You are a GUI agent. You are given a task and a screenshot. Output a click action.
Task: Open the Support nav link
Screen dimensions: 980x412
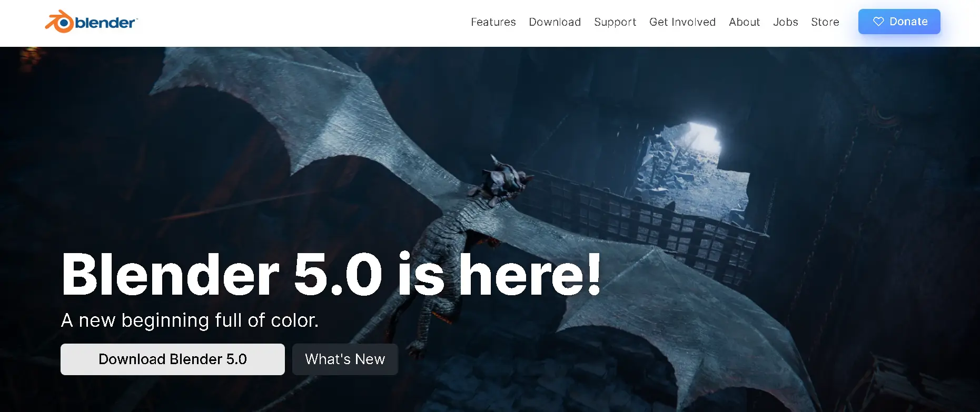point(615,22)
